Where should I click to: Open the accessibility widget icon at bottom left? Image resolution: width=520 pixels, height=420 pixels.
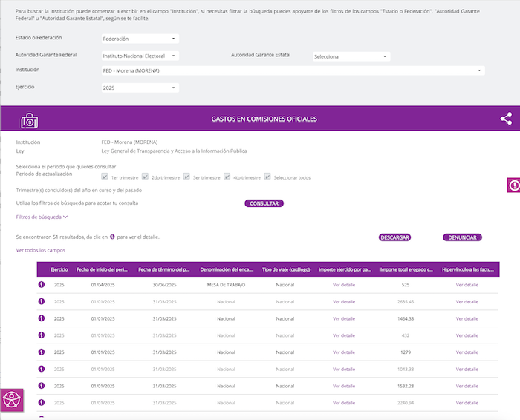(12, 401)
